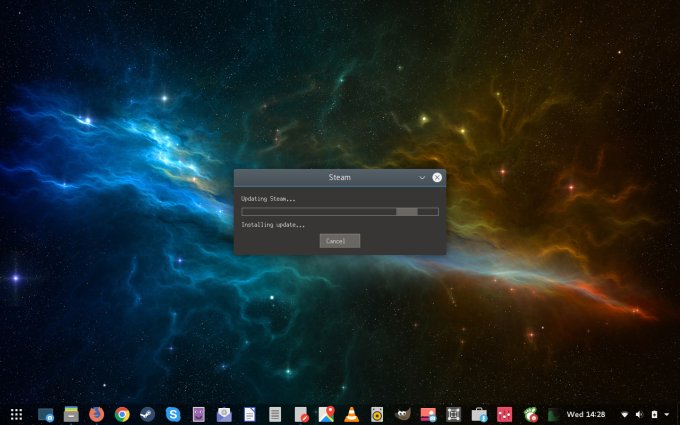Screen dimensions: 680x425
Task: Launch Google Chrome from the dock
Action: pyautogui.click(x=122, y=415)
